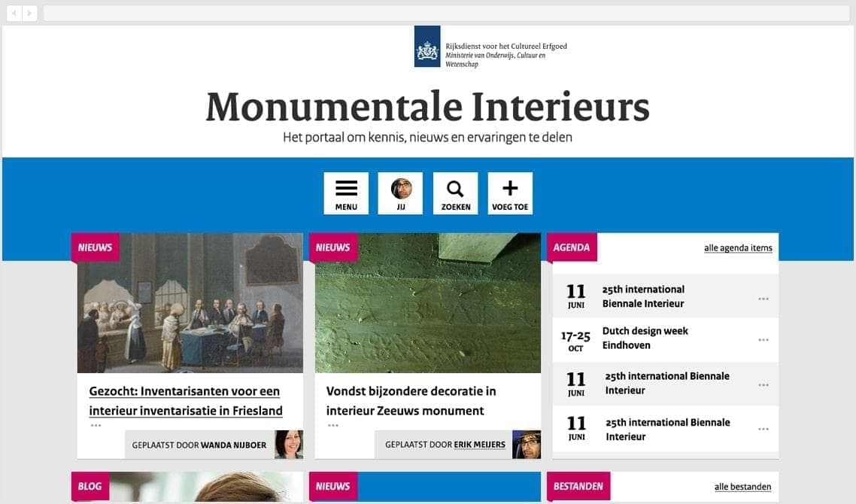Open Wanda Nijboer's author avatar
Viewport: 856px width, 504px height.
coord(289,444)
